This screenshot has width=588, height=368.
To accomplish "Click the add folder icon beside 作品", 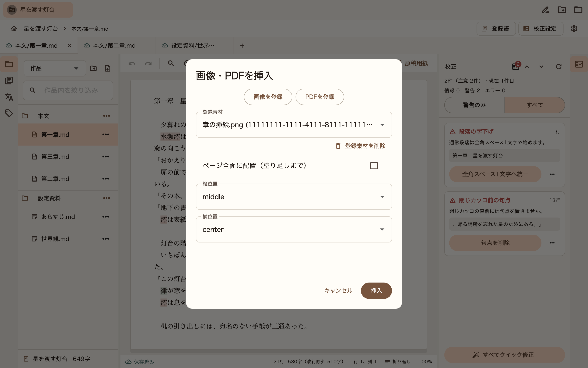I will tap(93, 68).
